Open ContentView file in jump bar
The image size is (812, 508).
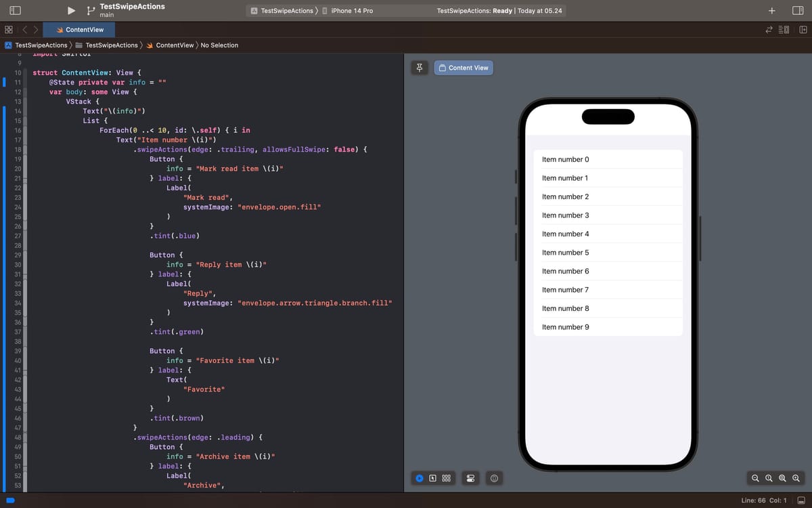[170, 45]
